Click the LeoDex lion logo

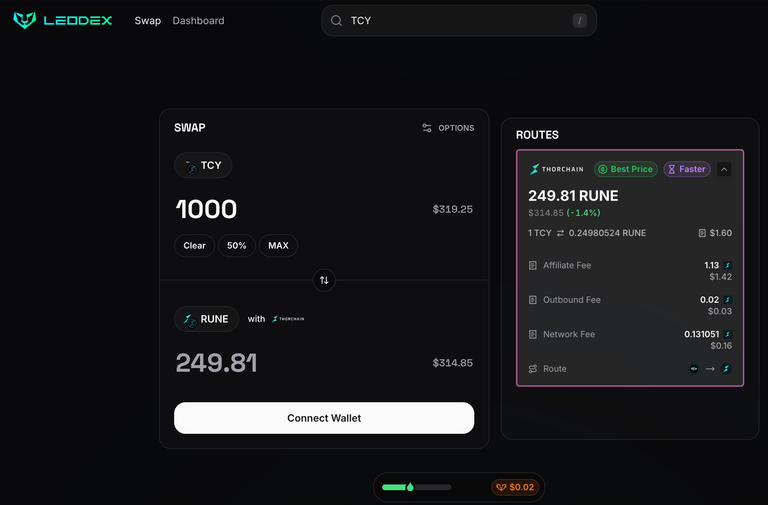point(24,20)
